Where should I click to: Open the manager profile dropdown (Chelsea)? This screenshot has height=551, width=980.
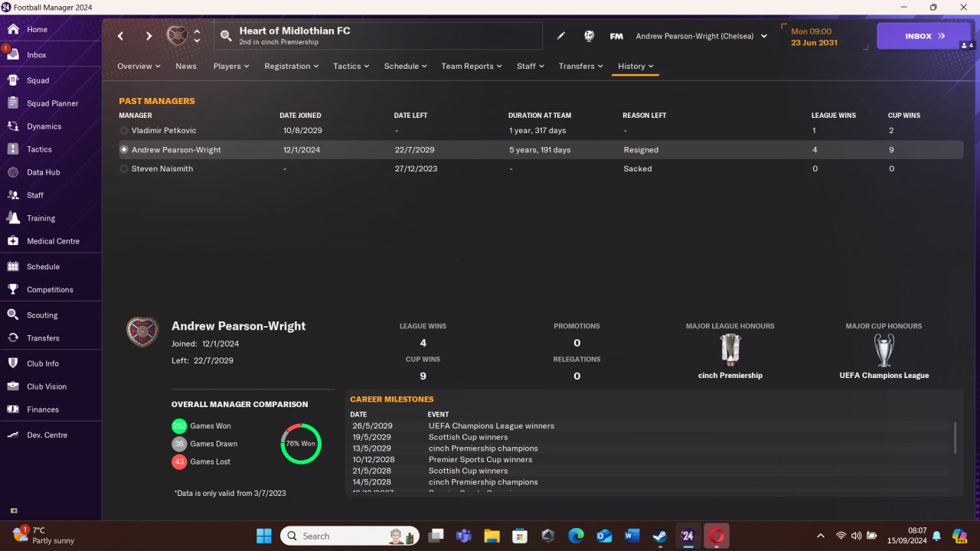pos(701,36)
